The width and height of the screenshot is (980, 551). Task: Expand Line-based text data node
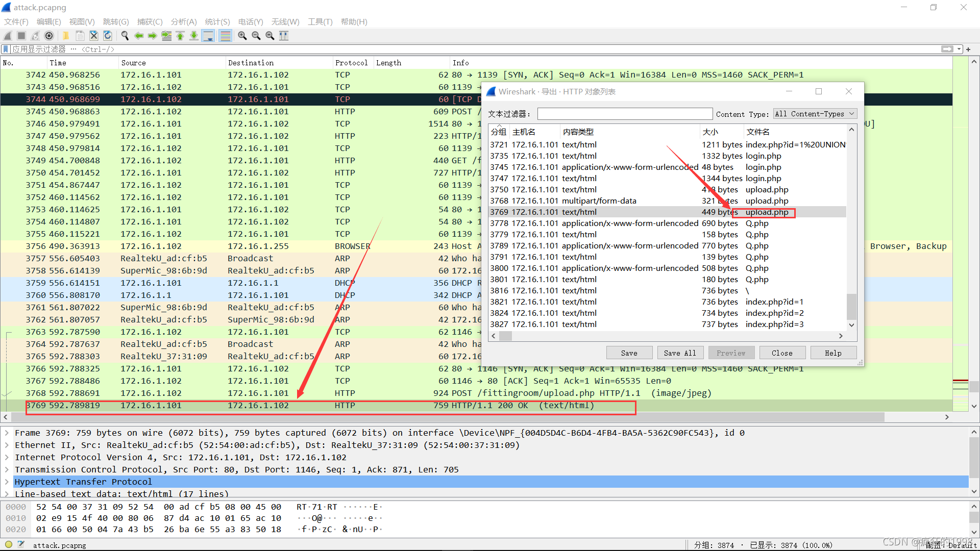7,493
